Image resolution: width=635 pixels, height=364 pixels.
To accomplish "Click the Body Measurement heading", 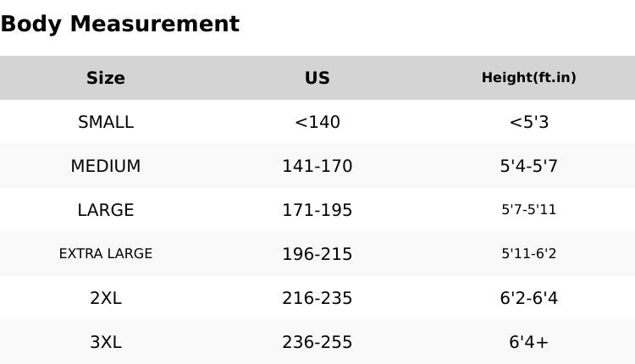I will tap(119, 24).
